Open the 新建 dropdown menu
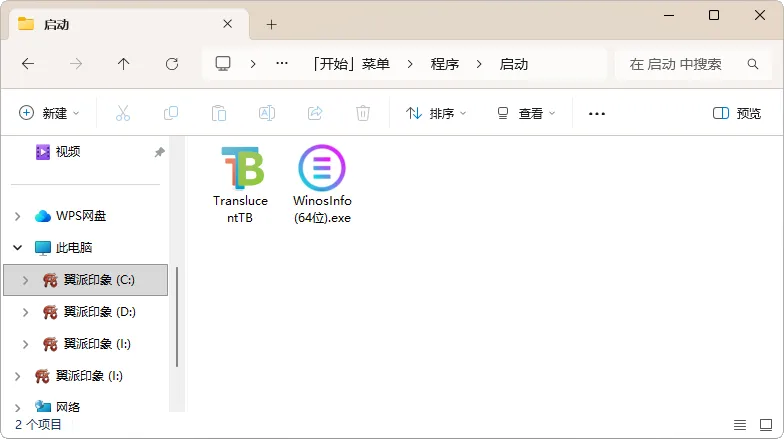The image size is (784, 439). point(49,114)
